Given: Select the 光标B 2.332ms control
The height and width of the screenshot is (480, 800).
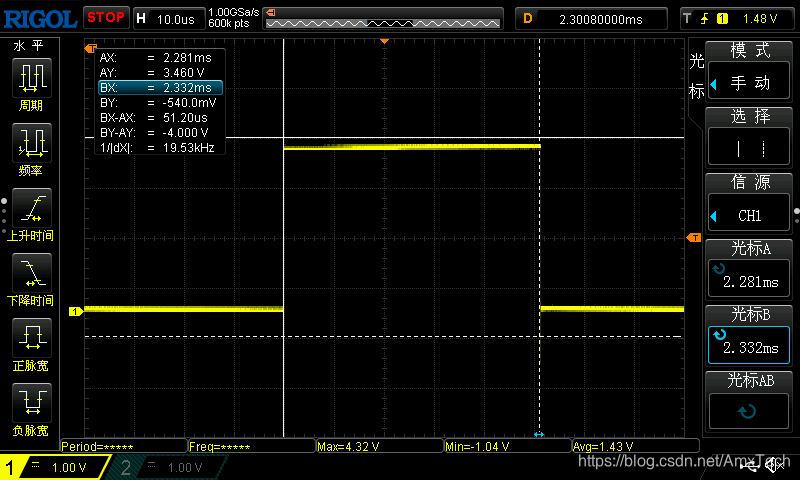Looking at the screenshot, I should pos(748,345).
